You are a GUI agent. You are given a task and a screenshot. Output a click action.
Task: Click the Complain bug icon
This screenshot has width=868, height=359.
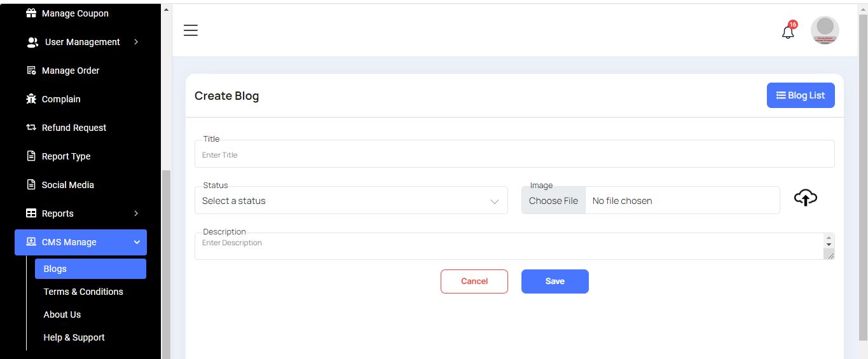pyautogui.click(x=31, y=99)
